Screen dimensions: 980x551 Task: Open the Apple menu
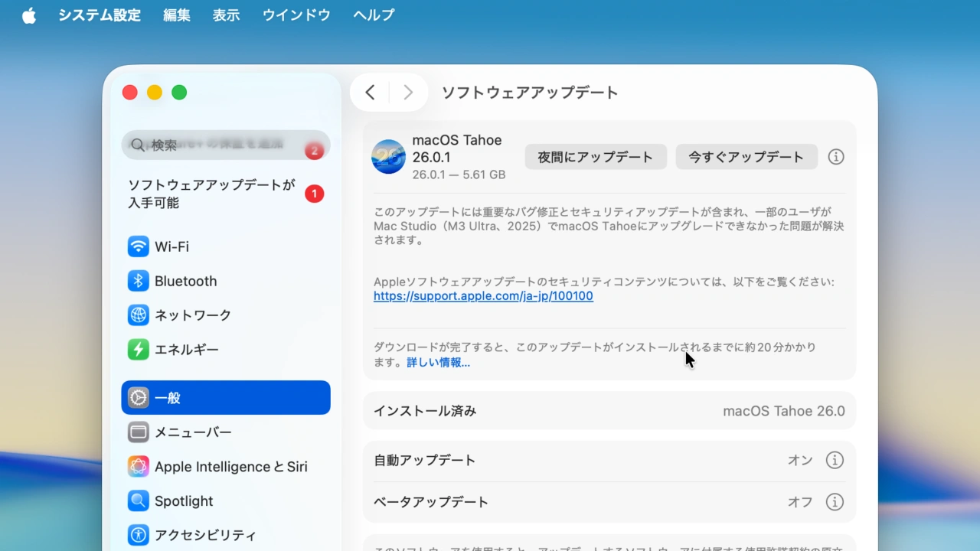pos(28,15)
